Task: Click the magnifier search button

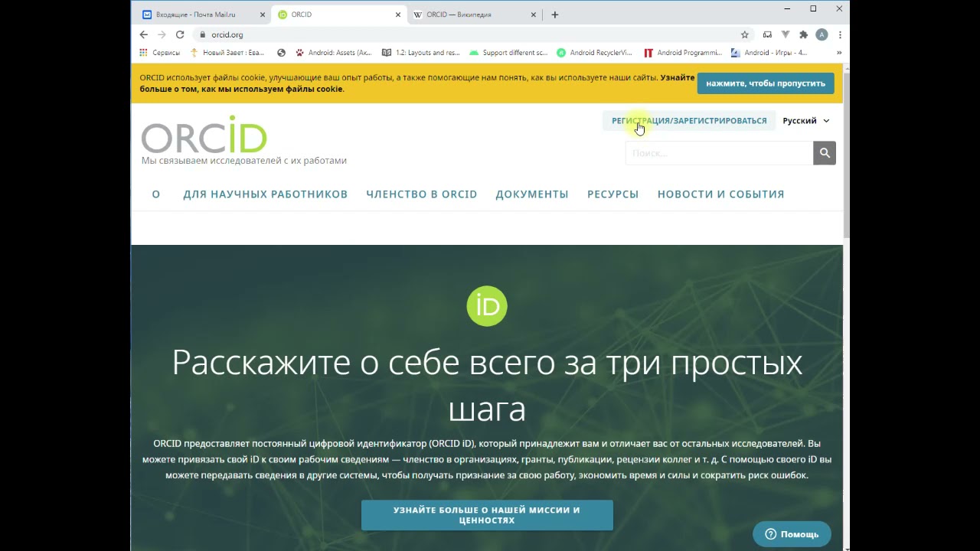Action: [x=825, y=153]
